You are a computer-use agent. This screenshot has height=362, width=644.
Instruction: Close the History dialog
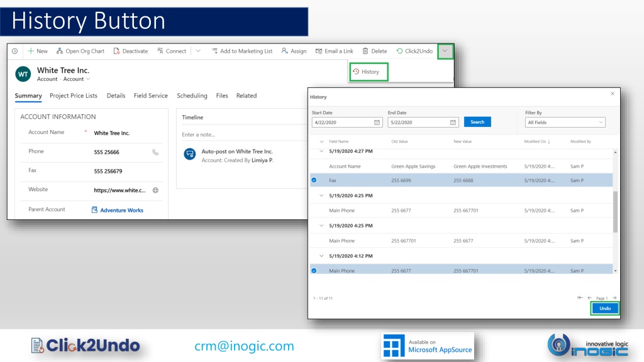[x=613, y=94]
